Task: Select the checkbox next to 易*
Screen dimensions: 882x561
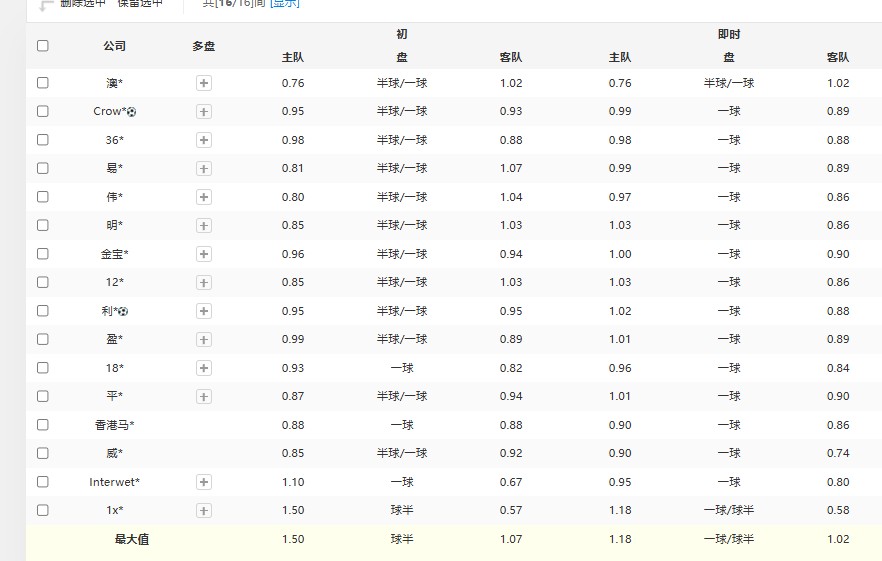Action: point(42,168)
